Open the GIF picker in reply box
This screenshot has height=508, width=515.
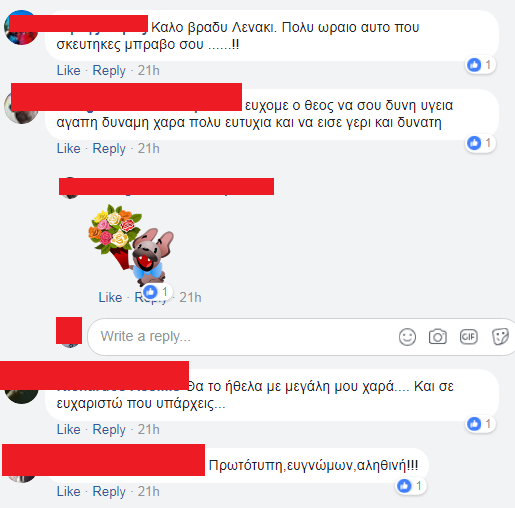click(469, 337)
